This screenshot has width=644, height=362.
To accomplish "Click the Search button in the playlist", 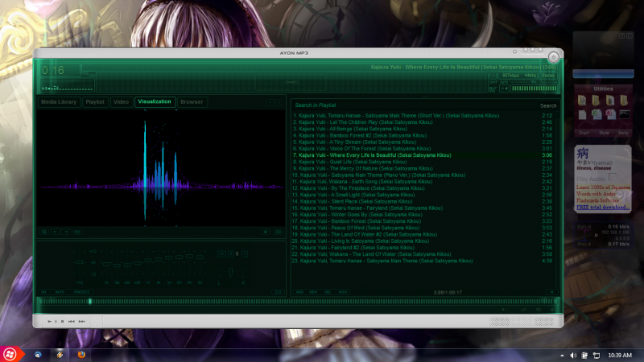I will (548, 105).
